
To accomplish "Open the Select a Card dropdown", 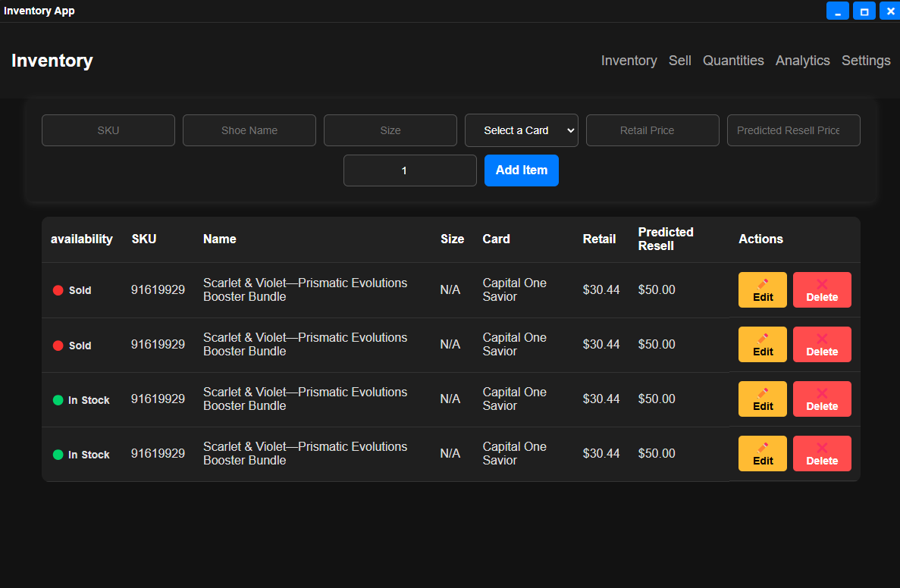I will click(521, 130).
